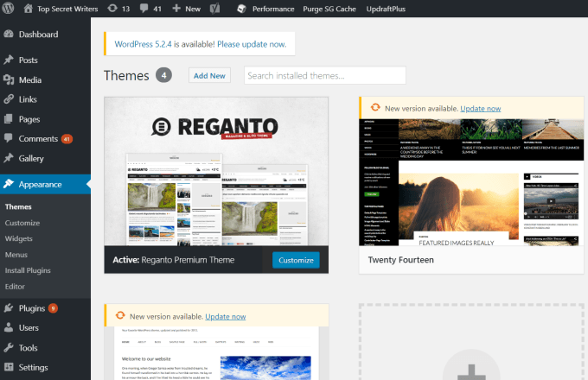Open the Twenty Fourteen theme thumbnail

tap(471, 182)
